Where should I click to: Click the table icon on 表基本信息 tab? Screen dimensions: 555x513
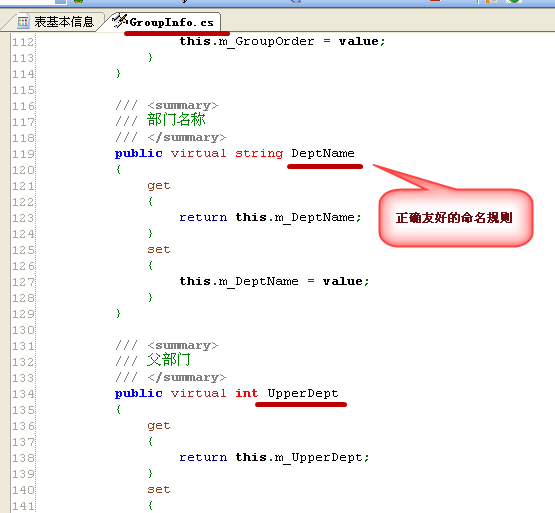[x=23, y=22]
